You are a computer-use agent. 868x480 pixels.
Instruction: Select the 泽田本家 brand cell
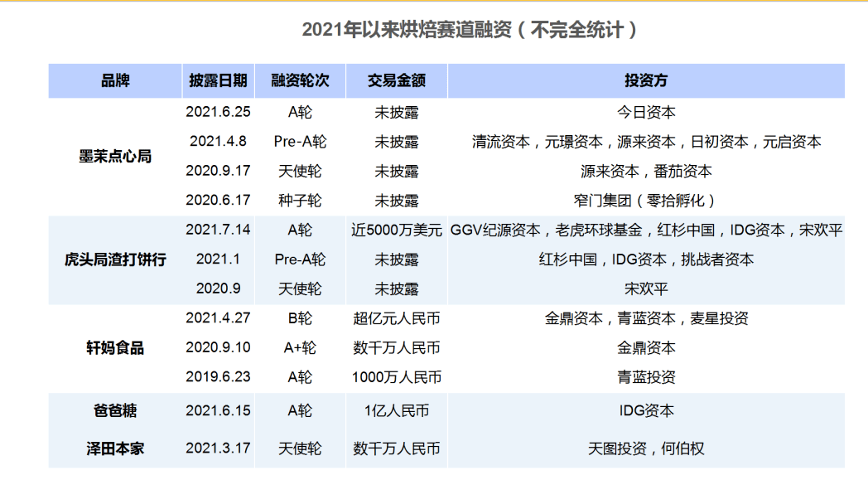pyautogui.click(x=115, y=448)
